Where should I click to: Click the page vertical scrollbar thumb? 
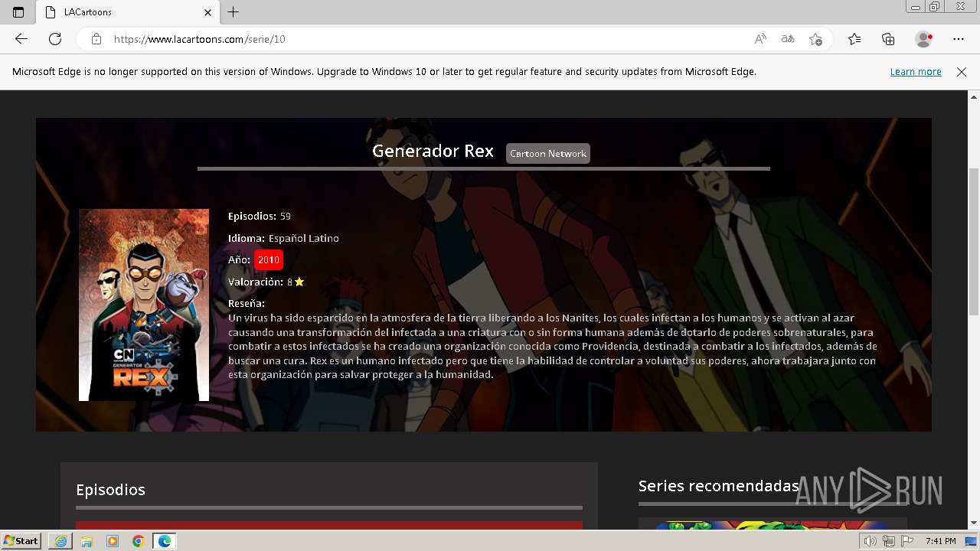click(974, 241)
